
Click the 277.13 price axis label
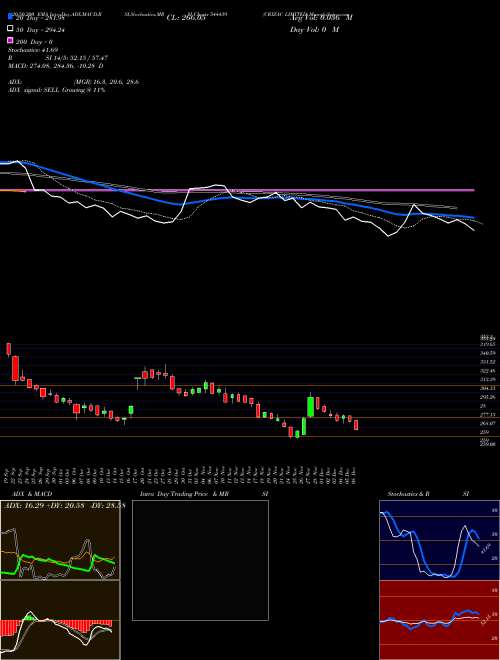click(x=488, y=415)
